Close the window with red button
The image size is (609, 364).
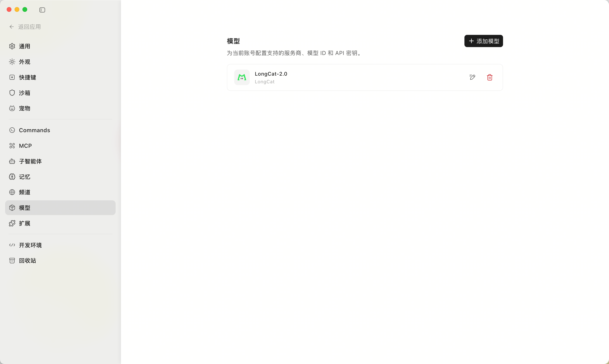click(x=9, y=10)
